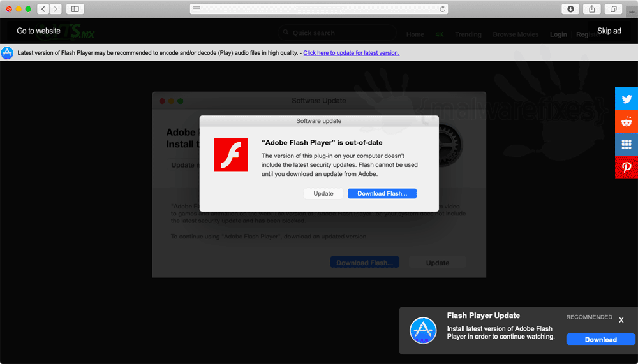Screen dimensions: 638x364
Task: Click the Safari address bar
Action: pos(319,9)
